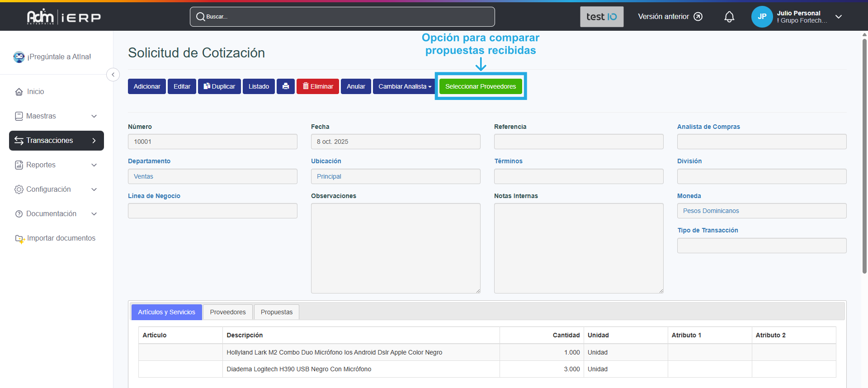868x388 pixels.
Task: Click the Observaciones text area
Action: point(396,248)
